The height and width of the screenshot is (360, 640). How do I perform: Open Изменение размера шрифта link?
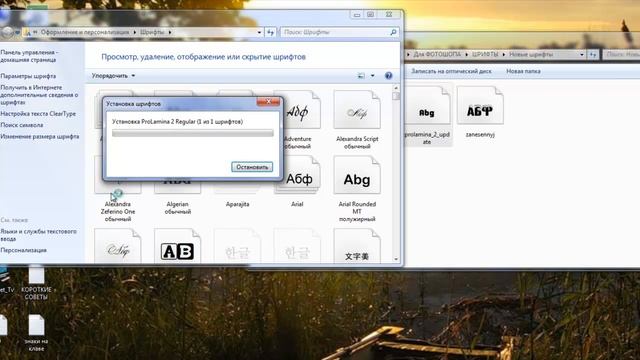40,137
